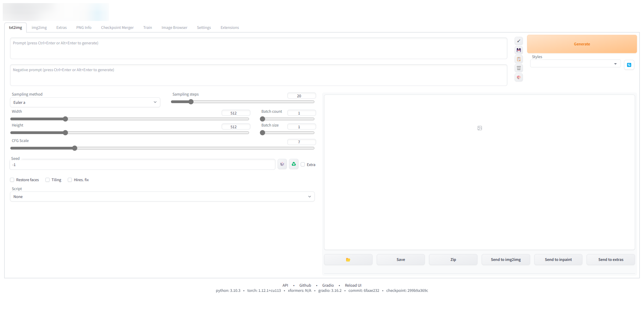
Task: Click the color palette icon beside the prompt
Action: pyautogui.click(x=518, y=77)
